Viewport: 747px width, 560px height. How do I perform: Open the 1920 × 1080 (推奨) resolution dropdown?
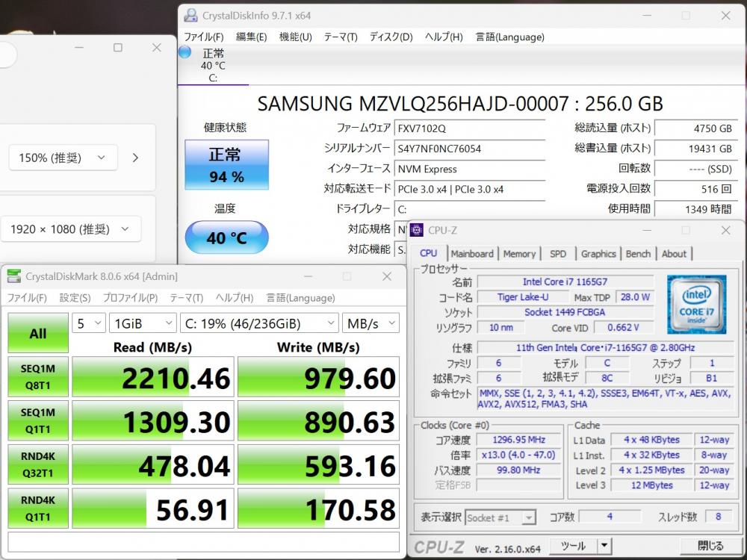tap(70, 229)
